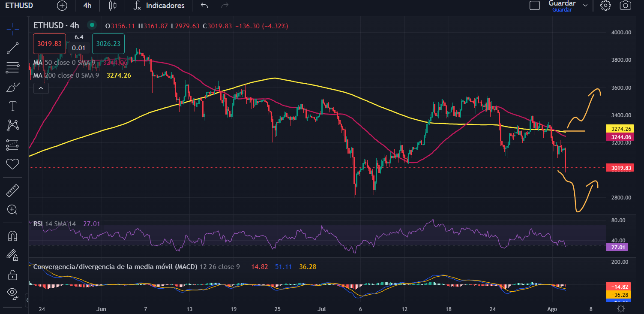Open the Fibonacci and Gann tools
The image size is (644, 314).
click(13, 67)
